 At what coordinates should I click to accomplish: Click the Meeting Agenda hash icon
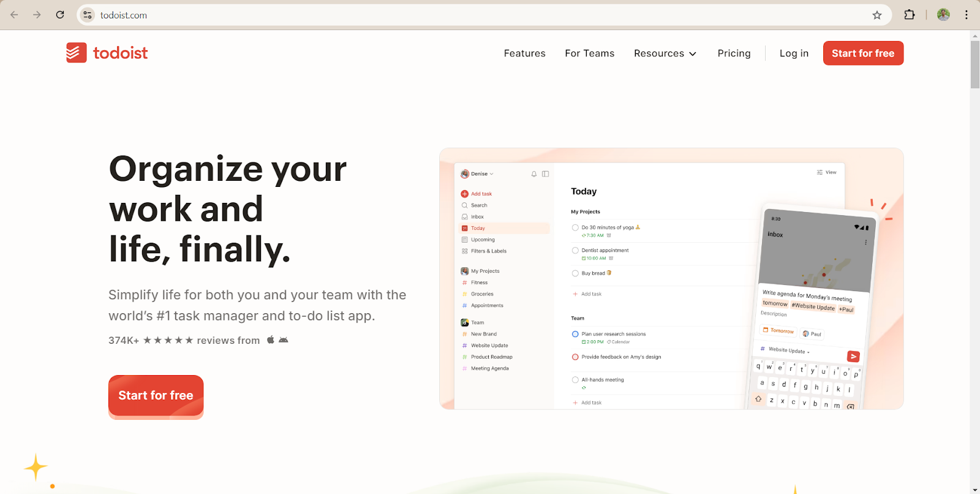tap(464, 368)
